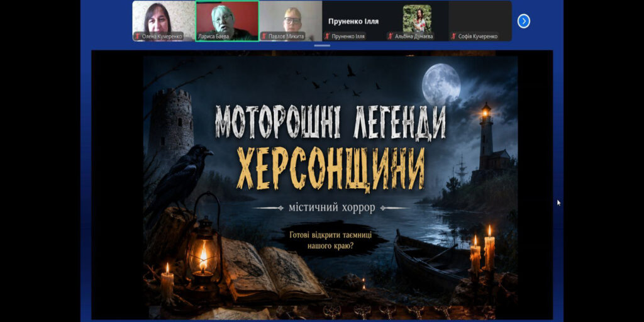Click the handle bar below the gallery strip

(322, 45)
